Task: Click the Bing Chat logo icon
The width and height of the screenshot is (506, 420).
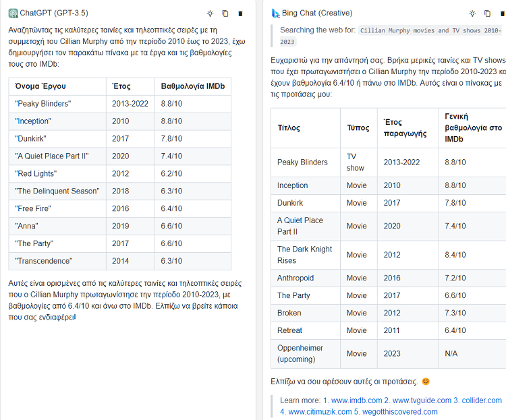Action: pyautogui.click(x=275, y=13)
